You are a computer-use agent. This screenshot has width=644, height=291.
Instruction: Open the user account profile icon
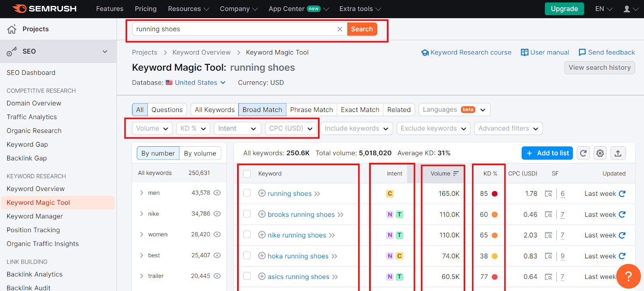tap(627, 9)
